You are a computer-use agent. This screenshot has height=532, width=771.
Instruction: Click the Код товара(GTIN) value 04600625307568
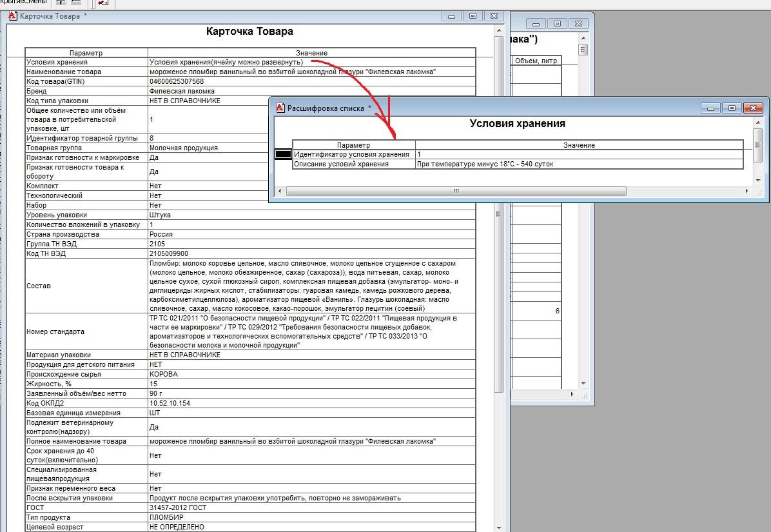pyautogui.click(x=177, y=81)
